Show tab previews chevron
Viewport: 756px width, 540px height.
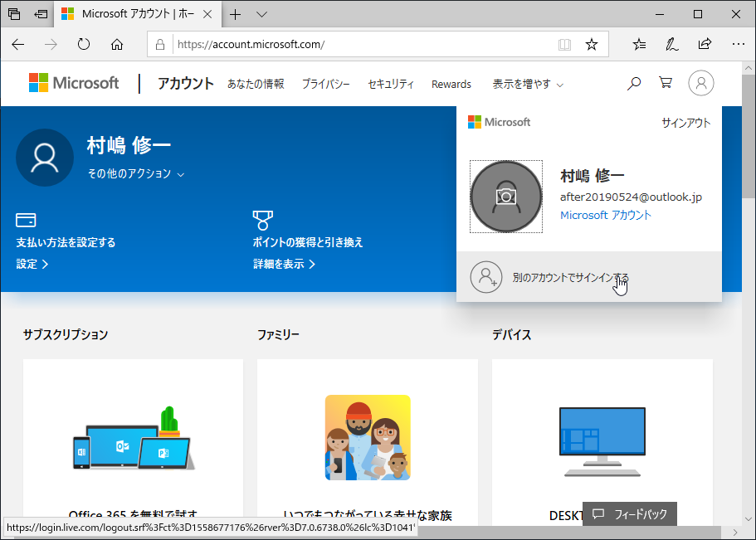click(261, 14)
